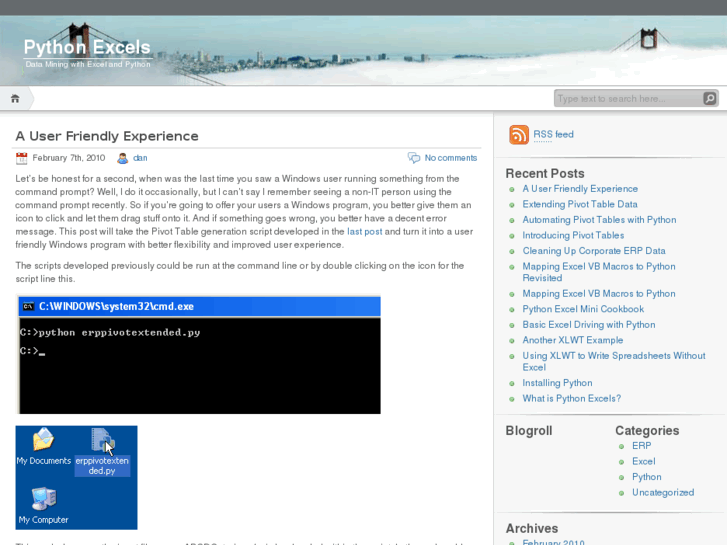The width and height of the screenshot is (727, 545).
Task: Click My Documents icon in desktop screenshot
Action: click(x=43, y=439)
